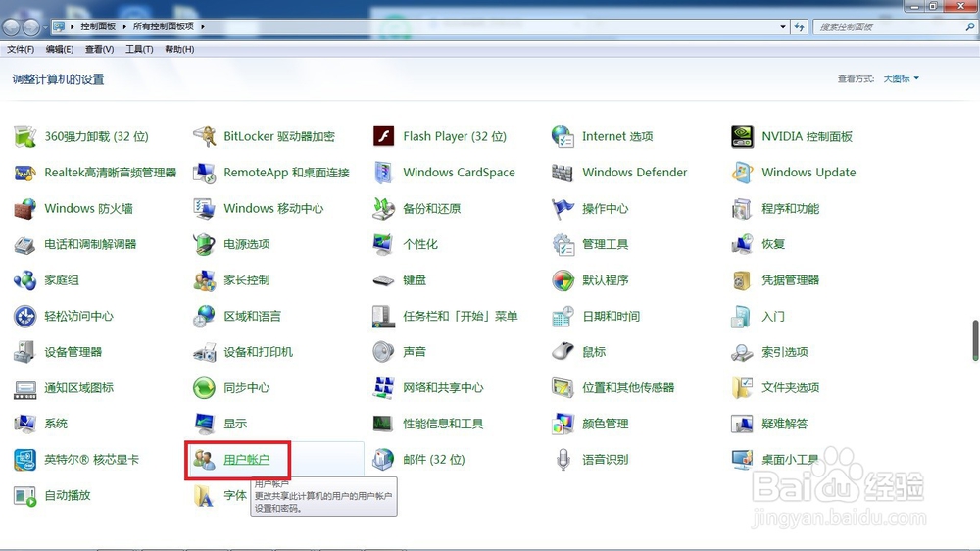This screenshot has width=980, height=551.
Task: Open the 凭据管理器 icon
Action: point(742,280)
